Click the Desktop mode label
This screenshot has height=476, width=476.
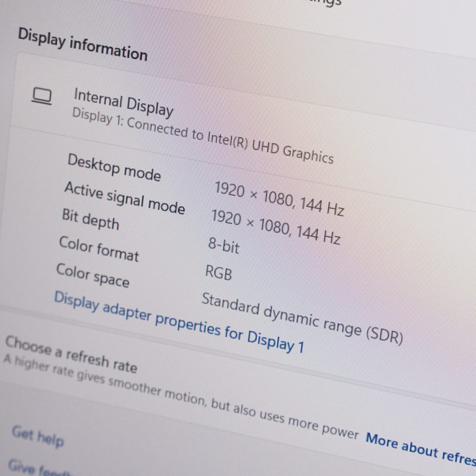pyautogui.click(x=114, y=167)
